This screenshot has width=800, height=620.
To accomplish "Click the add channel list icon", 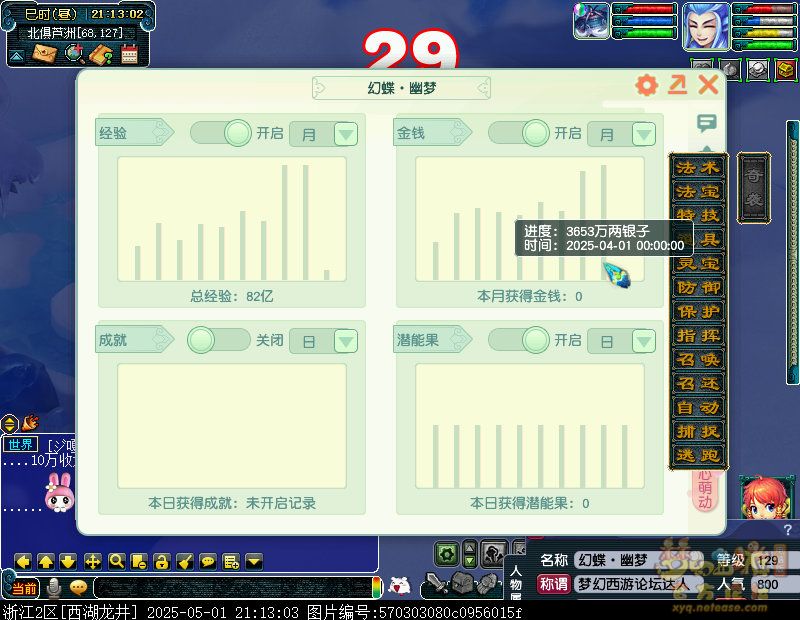I will point(231,562).
